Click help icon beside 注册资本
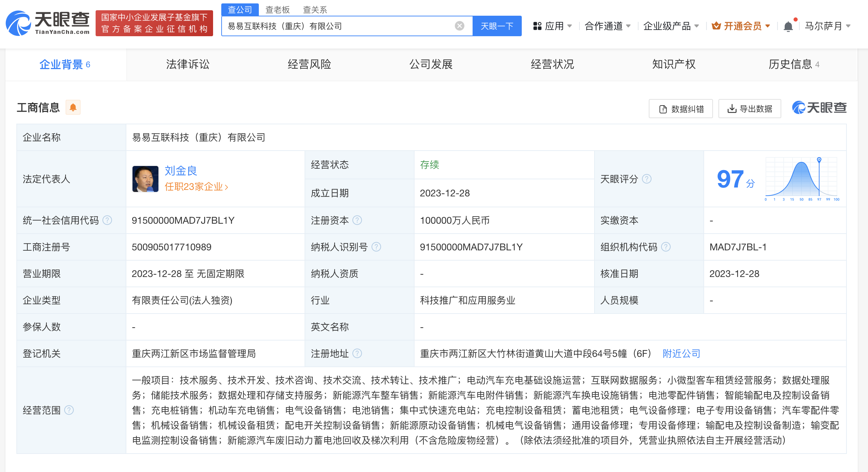Screen dimensions: 868x472 click(357, 220)
